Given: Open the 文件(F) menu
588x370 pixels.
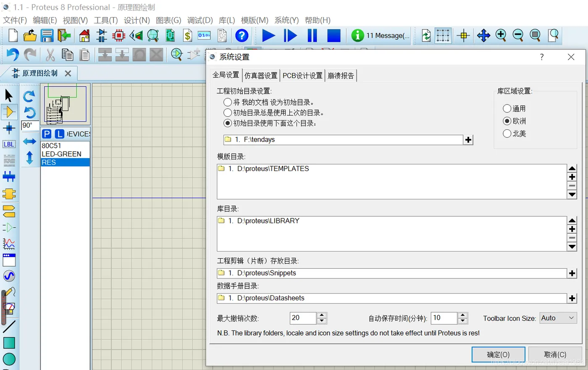Looking at the screenshot, I should (15, 20).
